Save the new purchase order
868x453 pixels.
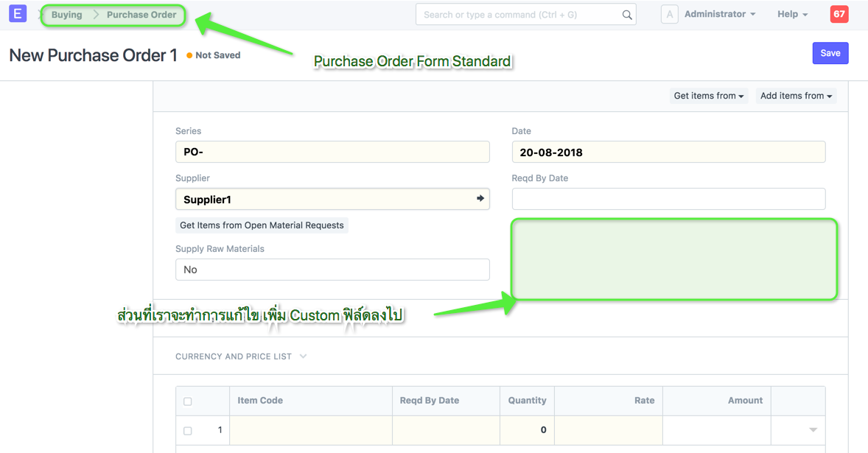coord(830,52)
